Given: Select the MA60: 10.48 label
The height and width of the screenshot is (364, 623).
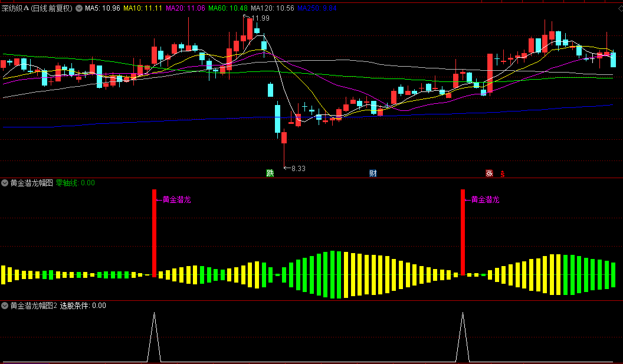Looking at the screenshot, I should tap(228, 8).
